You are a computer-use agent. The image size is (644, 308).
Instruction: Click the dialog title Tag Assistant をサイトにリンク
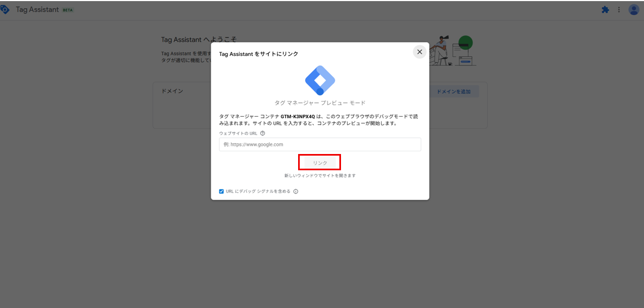[258, 54]
